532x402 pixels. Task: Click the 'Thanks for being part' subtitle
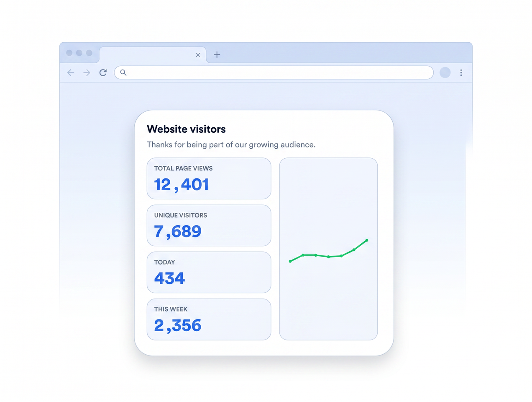(231, 144)
